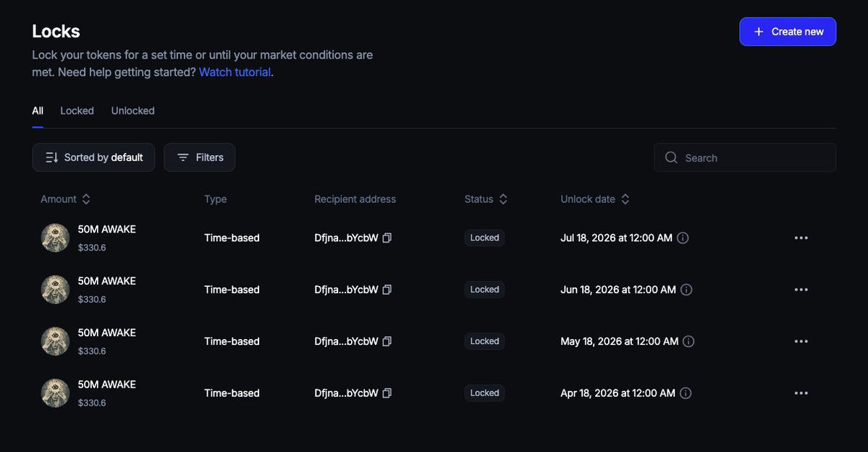Open more options for Jul 18 lock
Viewport: 868px width, 452px height.
click(x=801, y=238)
